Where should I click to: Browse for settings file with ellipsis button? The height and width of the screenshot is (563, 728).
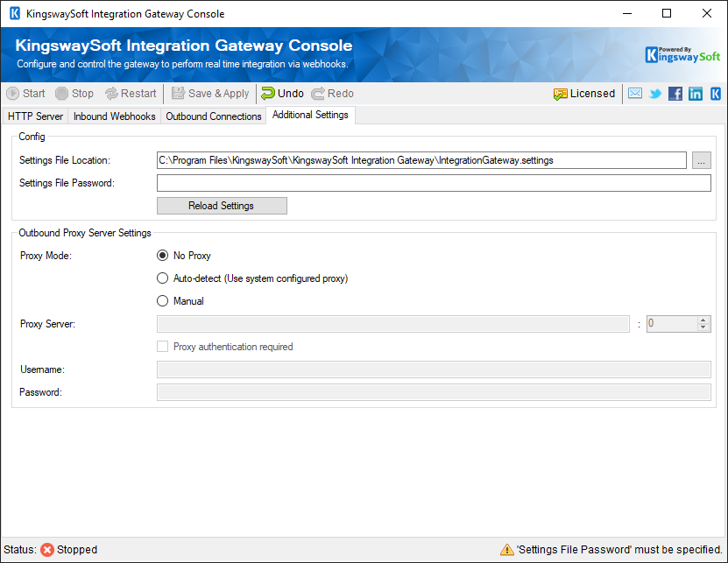click(x=701, y=160)
